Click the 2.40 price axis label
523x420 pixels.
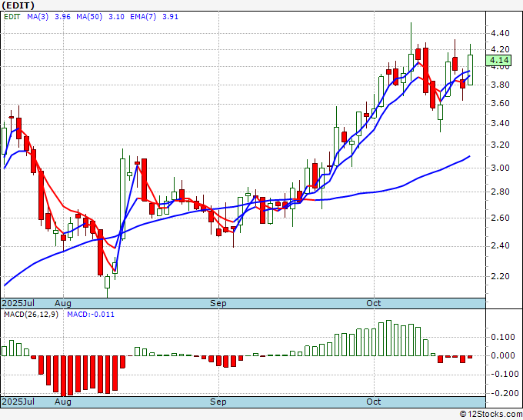point(500,246)
